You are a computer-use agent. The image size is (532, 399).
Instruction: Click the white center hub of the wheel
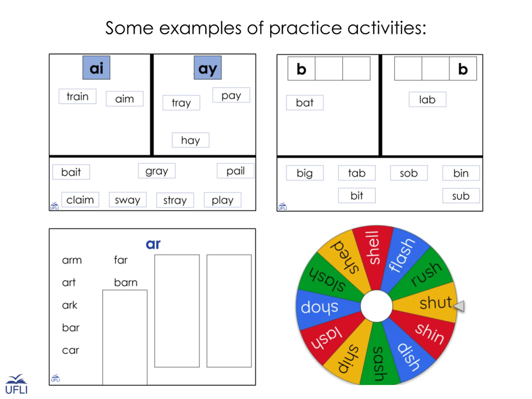pos(376,306)
